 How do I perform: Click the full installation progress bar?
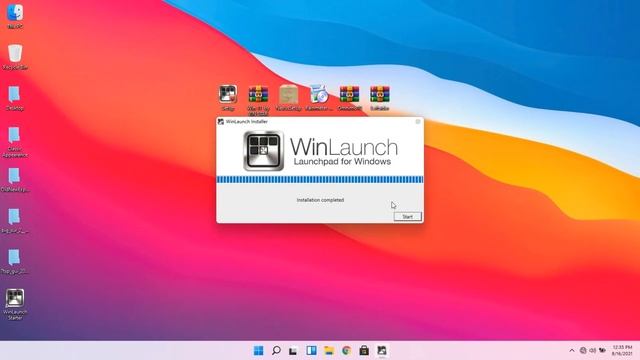click(x=320, y=180)
